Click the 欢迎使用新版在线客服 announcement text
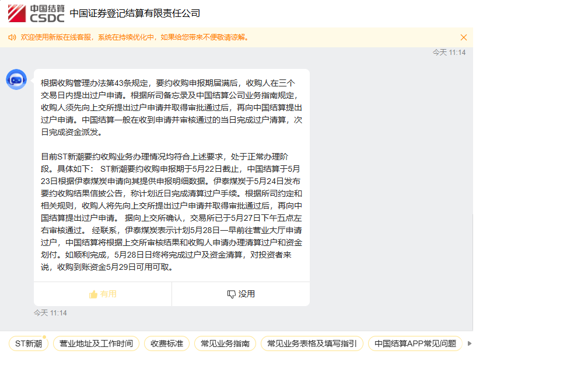The image size is (588, 368). 135,37
